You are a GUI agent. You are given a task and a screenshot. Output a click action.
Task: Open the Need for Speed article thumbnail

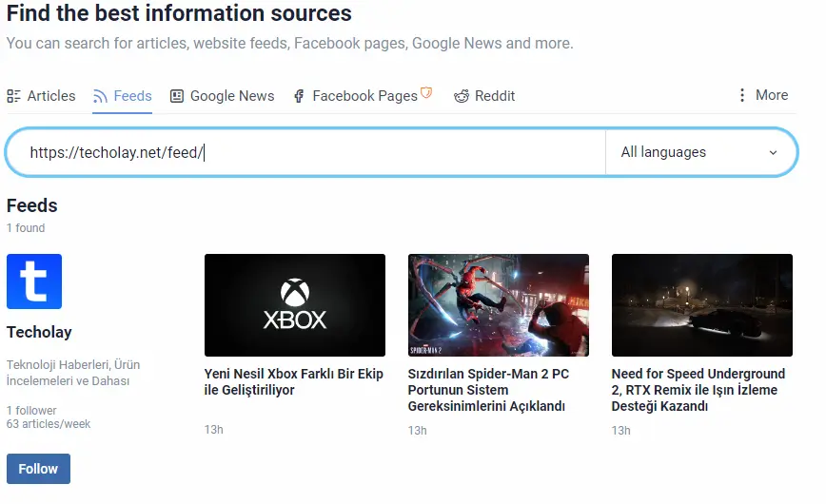tap(702, 305)
